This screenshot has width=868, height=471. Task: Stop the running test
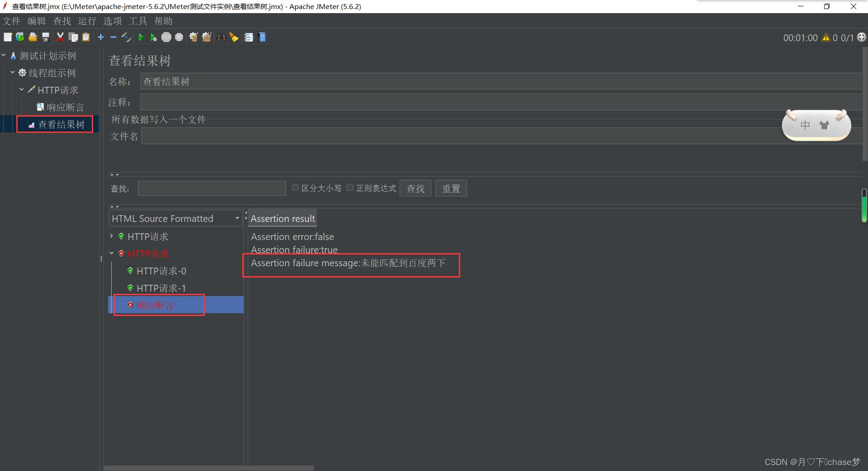click(166, 38)
